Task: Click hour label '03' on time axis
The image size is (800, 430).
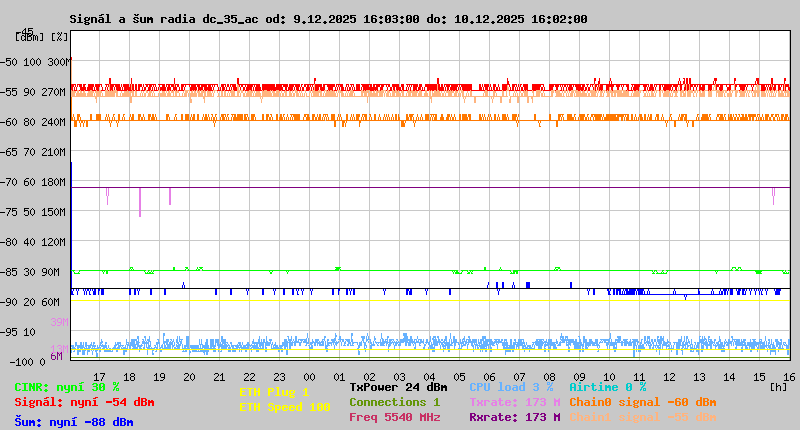Action: (x=399, y=377)
